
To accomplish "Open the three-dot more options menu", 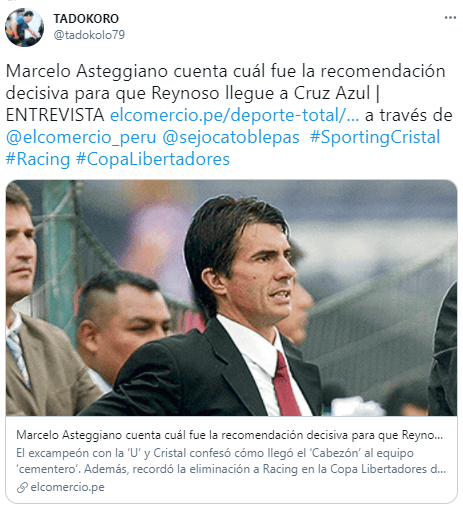I will coord(450,18).
